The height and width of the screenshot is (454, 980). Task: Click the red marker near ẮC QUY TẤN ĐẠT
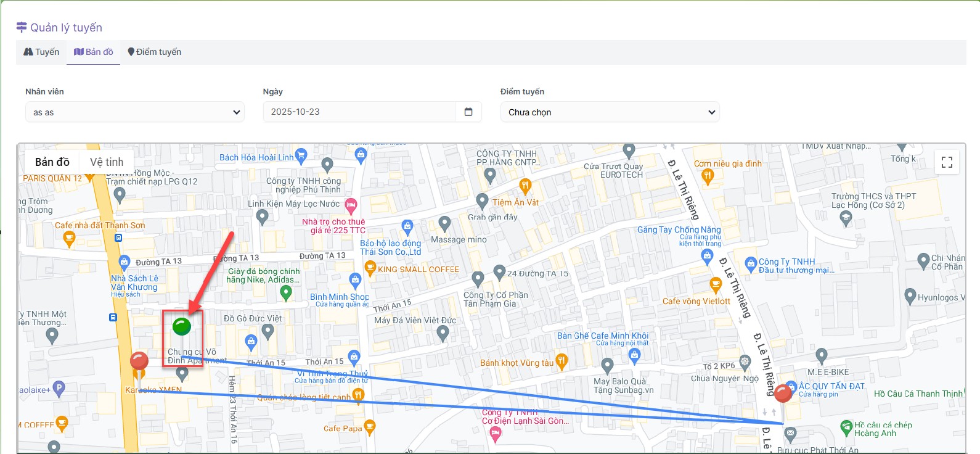(x=783, y=393)
